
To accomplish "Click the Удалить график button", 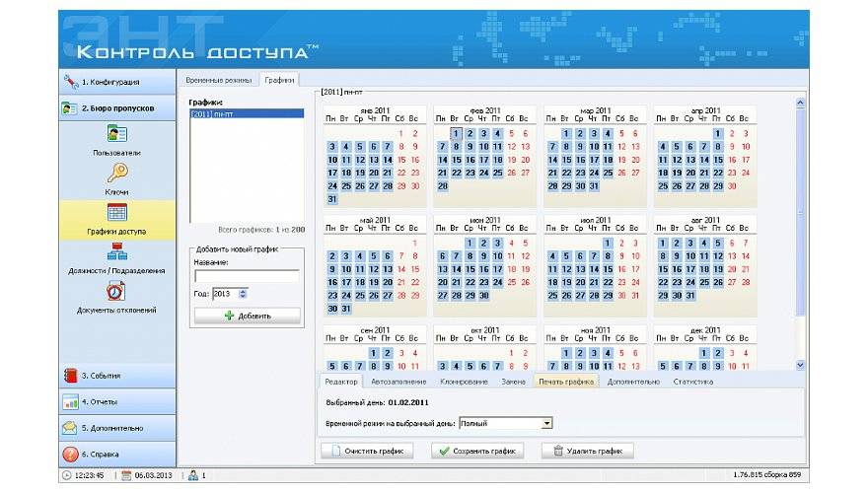I will point(587,451).
